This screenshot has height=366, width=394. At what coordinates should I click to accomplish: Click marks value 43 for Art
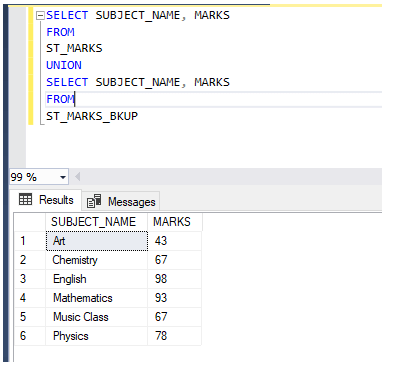tap(175, 241)
